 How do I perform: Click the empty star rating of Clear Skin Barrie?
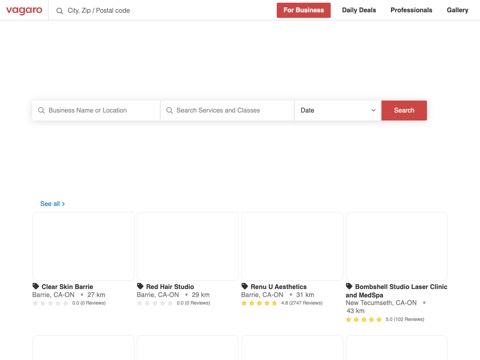click(50, 303)
